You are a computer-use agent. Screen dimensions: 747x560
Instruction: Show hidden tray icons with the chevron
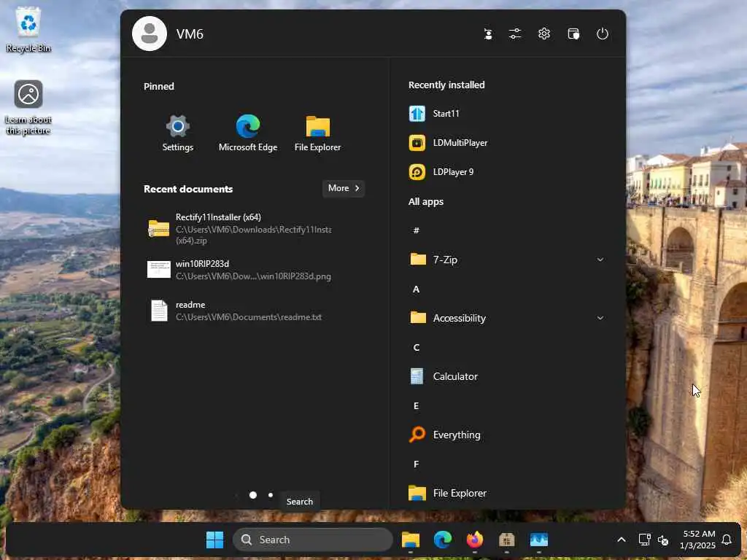(622, 540)
